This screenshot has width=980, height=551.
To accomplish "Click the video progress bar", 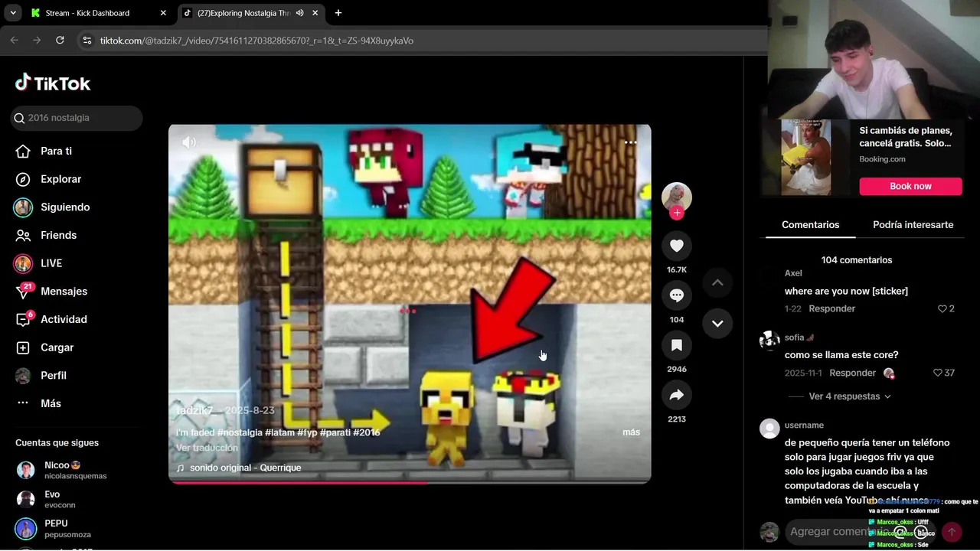I will point(410,482).
